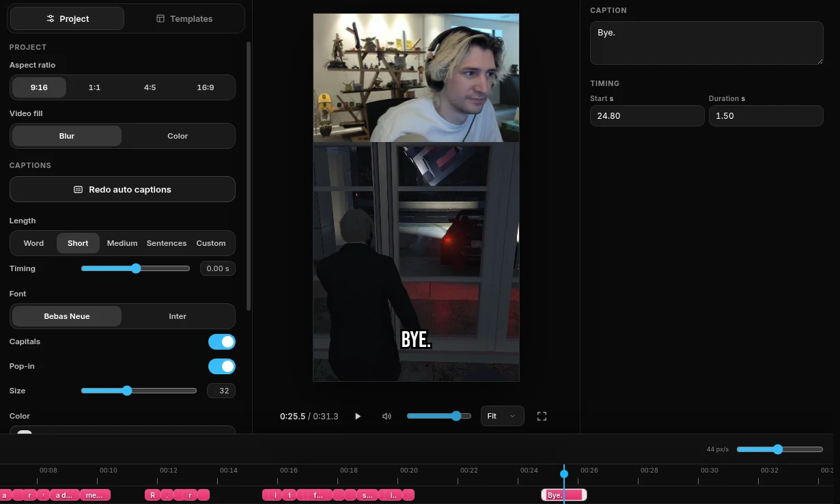Select the 's...' caption clip on timeline
The height and width of the screenshot is (504, 840).
point(367,495)
